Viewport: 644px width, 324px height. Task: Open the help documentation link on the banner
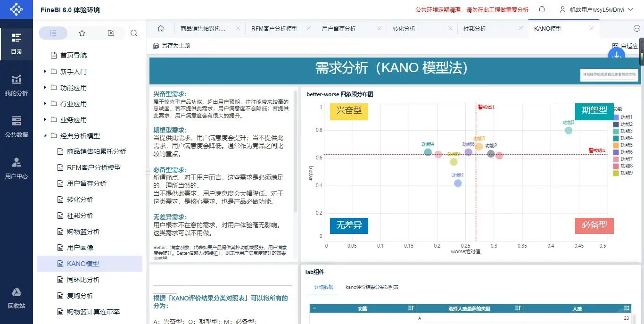pos(609,75)
